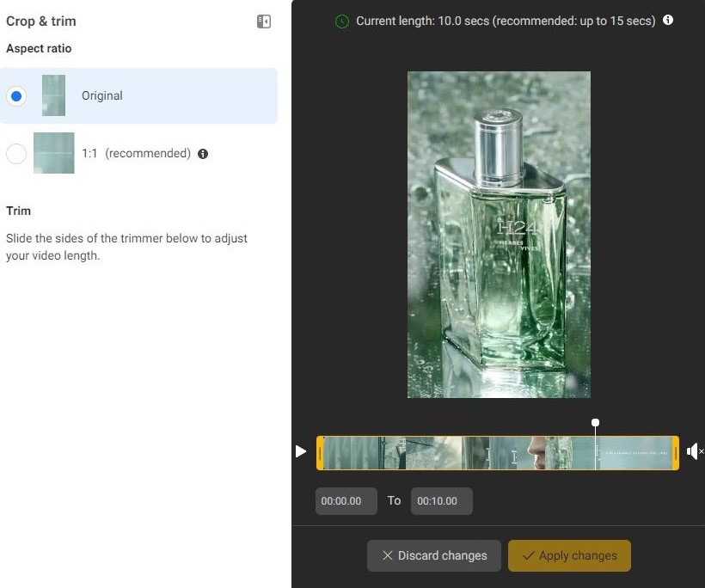Unmute the video audio
The height and width of the screenshot is (588, 705).
pos(694,451)
